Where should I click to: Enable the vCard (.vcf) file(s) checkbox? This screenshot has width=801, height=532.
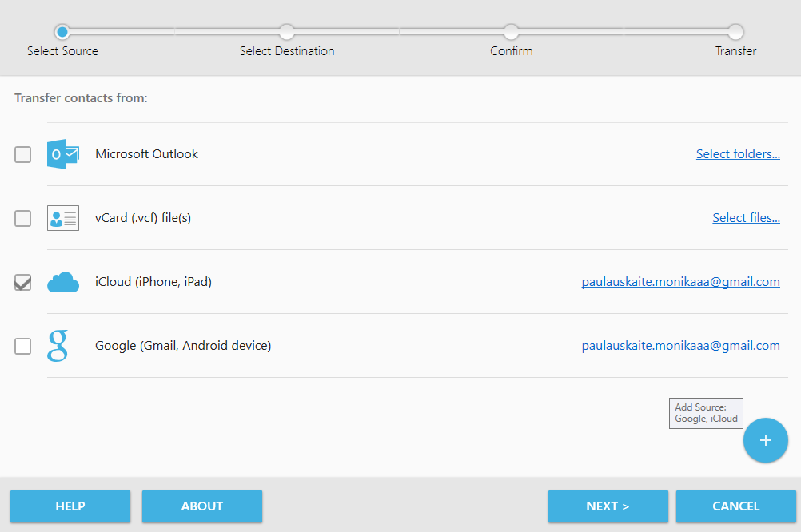[22, 218]
